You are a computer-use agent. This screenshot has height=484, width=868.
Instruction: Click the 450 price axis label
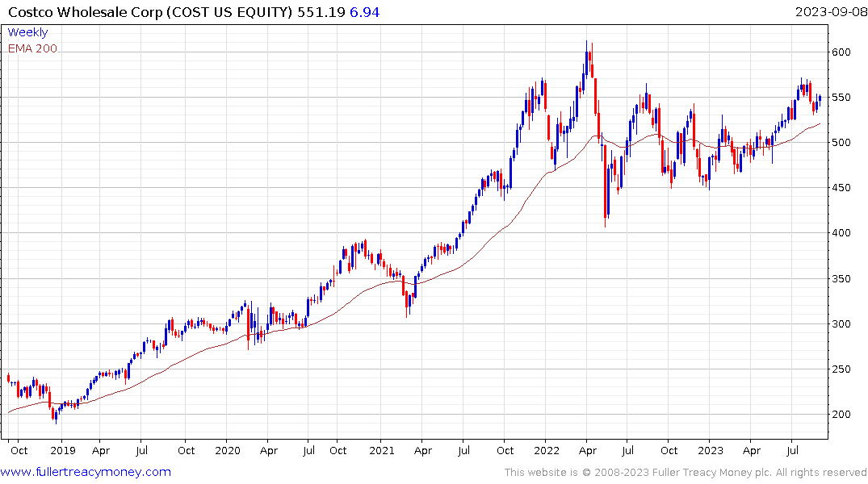click(x=841, y=188)
